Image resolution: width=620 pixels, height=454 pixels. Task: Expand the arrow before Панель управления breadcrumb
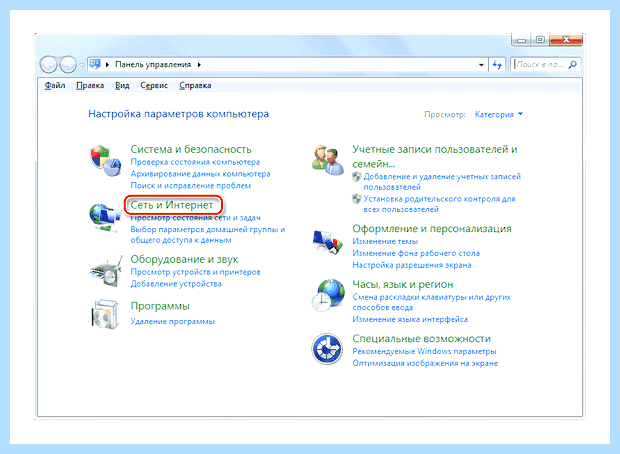[107, 64]
